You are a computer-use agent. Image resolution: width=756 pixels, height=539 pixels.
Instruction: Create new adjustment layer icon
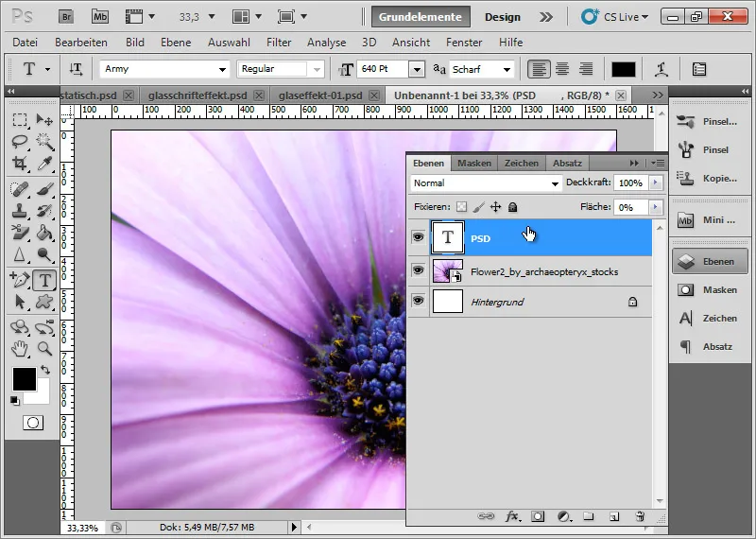click(x=563, y=516)
